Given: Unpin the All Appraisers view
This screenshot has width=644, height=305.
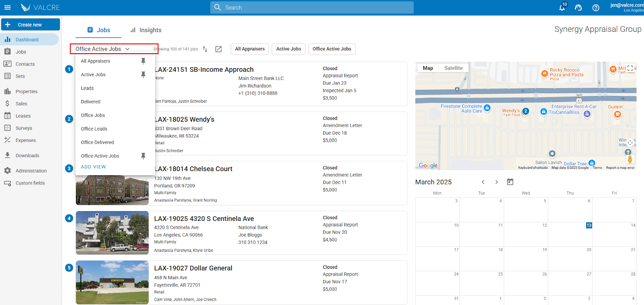Looking at the screenshot, I should (x=143, y=61).
